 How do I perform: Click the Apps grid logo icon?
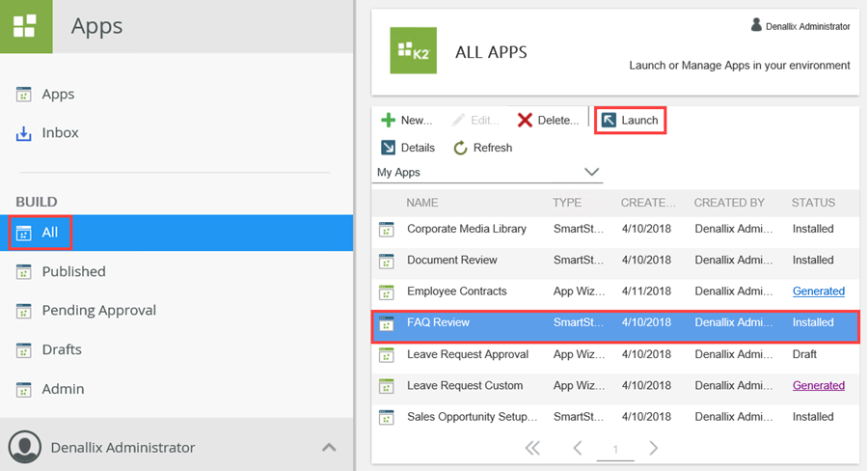26,26
